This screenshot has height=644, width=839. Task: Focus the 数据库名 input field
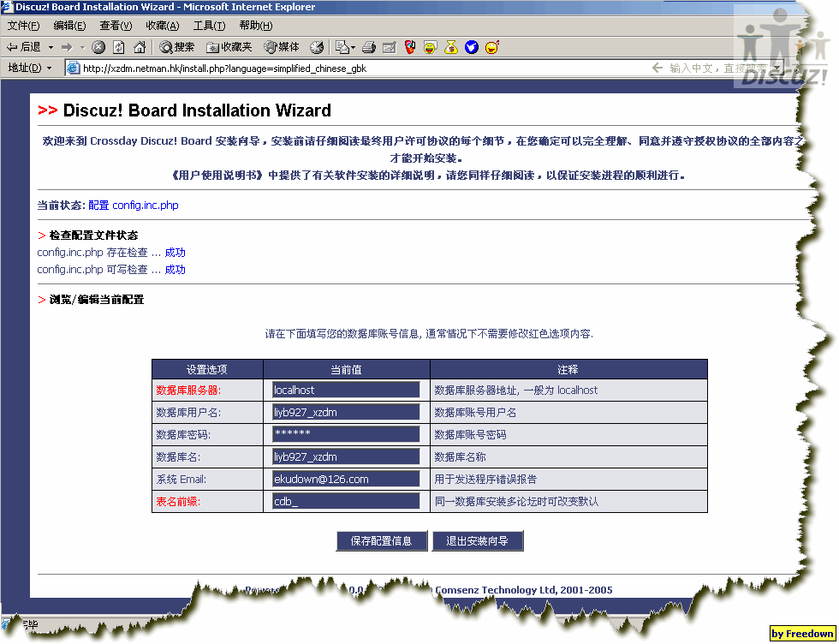click(346, 456)
